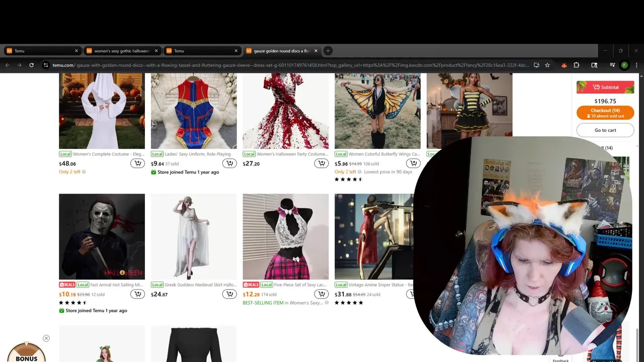Click the 'Lowest price in 90 days' label
Image resolution: width=644 pixels, height=362 pixels.
[x=388, y=172]
